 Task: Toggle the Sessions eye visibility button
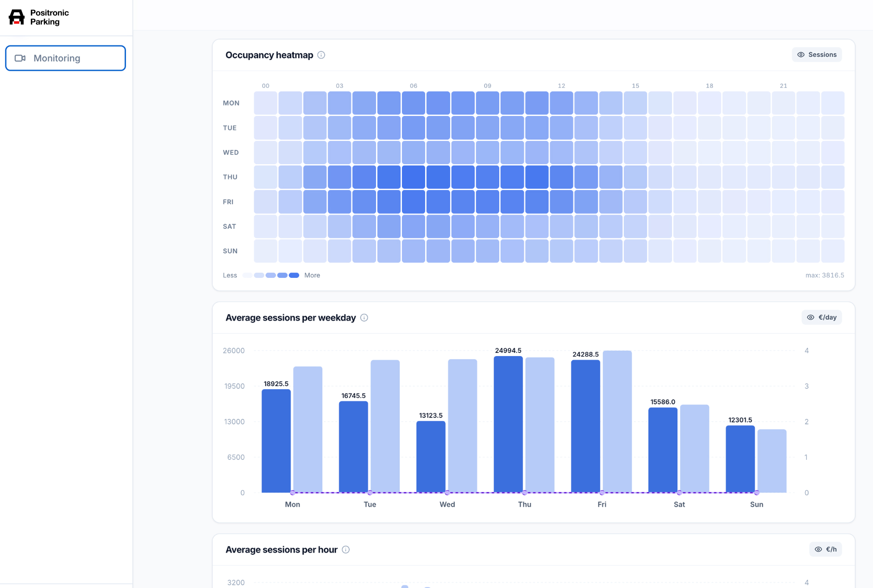tap(817, 55)
